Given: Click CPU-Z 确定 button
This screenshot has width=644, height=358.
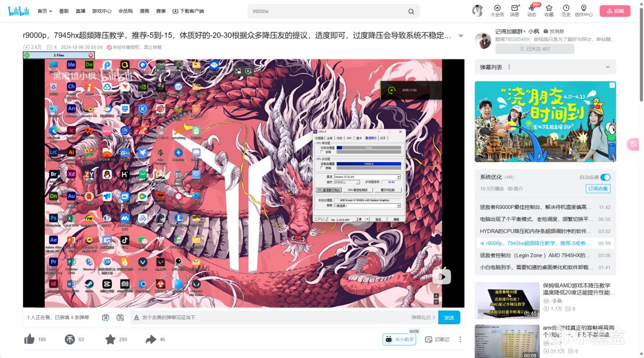Looking at the screenshot, I should 396,219.
